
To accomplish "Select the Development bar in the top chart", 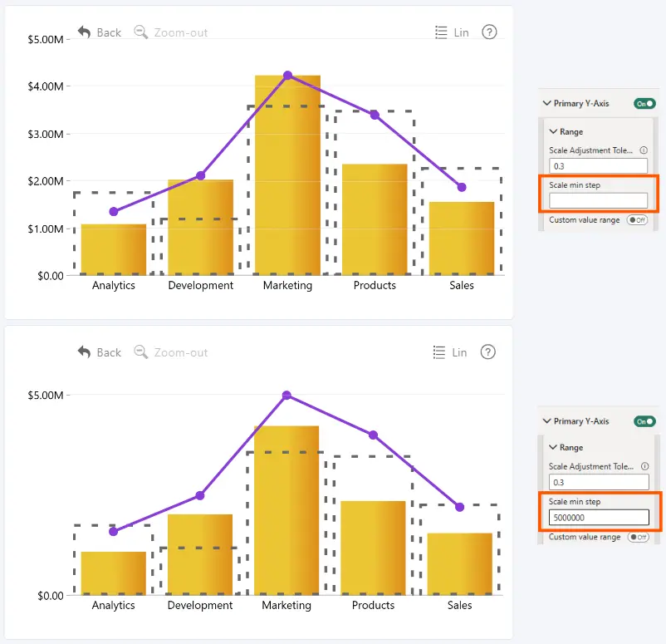I will tap(200, 228).
